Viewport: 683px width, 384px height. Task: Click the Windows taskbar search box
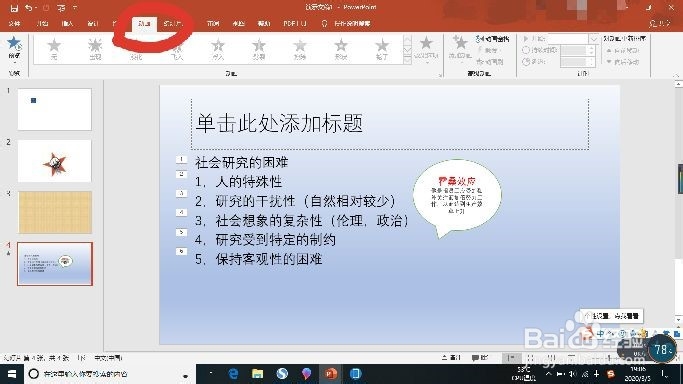point(109,374)
